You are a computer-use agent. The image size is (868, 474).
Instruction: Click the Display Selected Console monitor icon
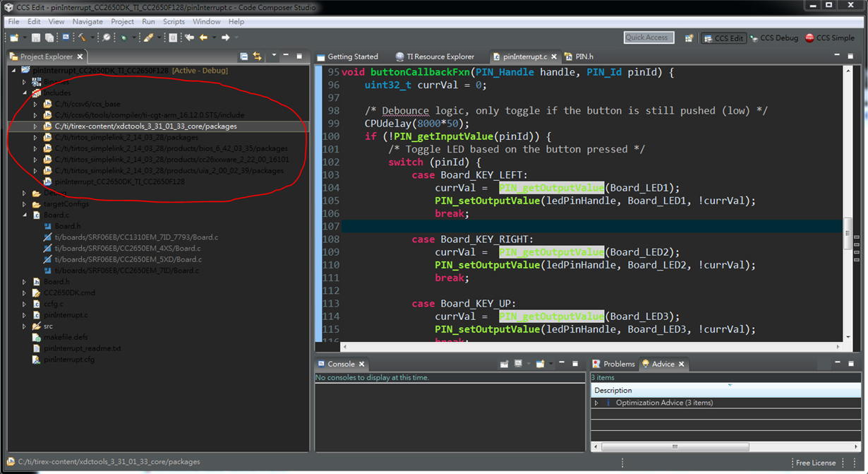(518, 364)
